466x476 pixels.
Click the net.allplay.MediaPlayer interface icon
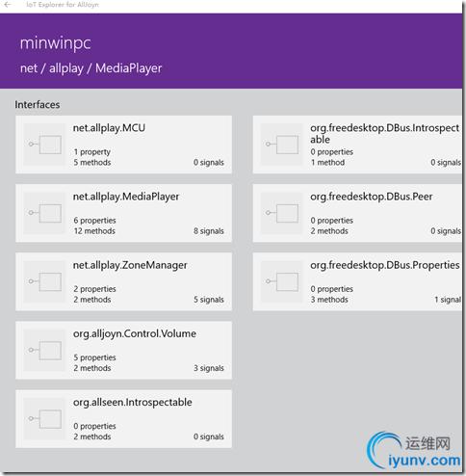tap(44, 213)
